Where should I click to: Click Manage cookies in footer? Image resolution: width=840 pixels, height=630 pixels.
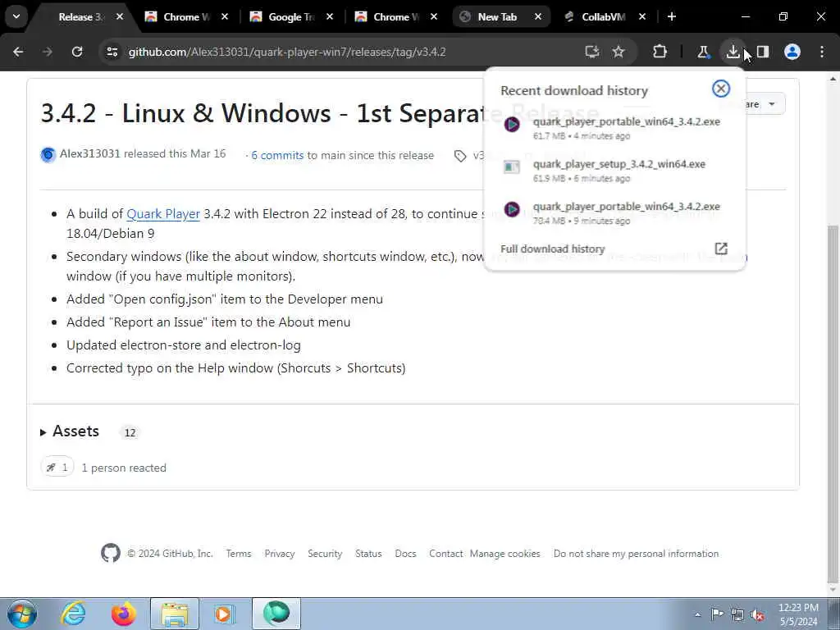[x=504, y=554]
